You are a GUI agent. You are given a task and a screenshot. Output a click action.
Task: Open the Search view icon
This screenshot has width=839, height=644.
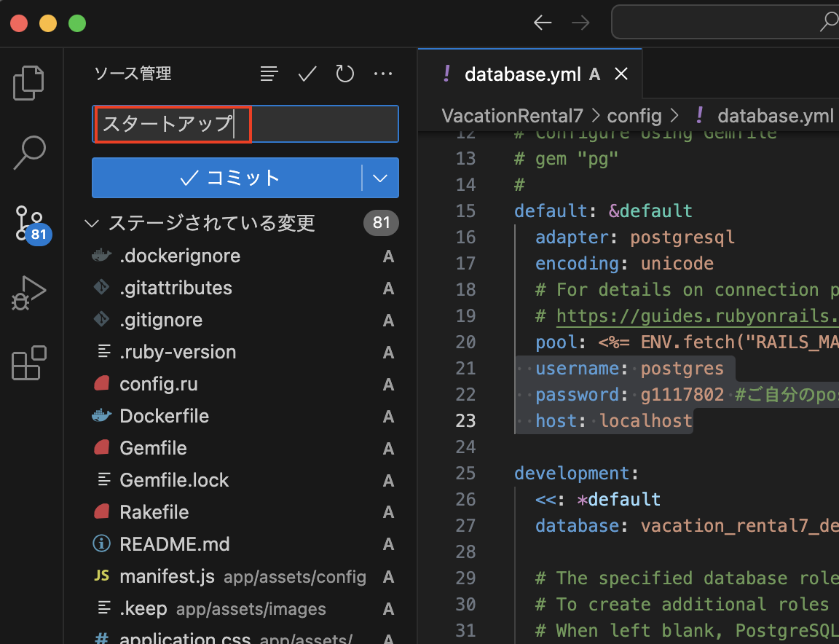tap(29, 152)
